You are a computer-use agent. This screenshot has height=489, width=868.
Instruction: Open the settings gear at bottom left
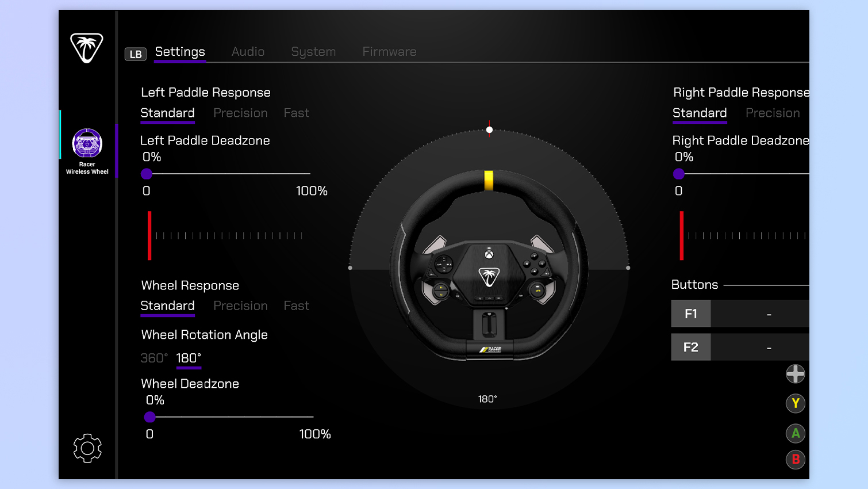point(87,448)
